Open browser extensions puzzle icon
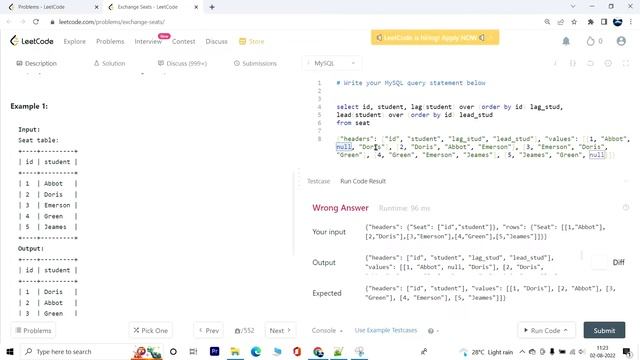Image resolution: width=640 pixels, height=360 pixels. click(590, 22)
